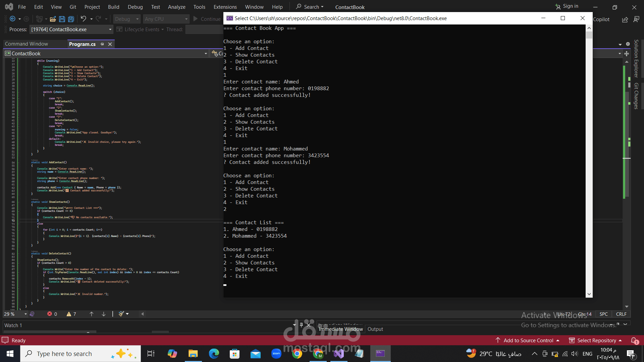
Task: Click the Save All toolbar icon
Action: pos(71,19)
